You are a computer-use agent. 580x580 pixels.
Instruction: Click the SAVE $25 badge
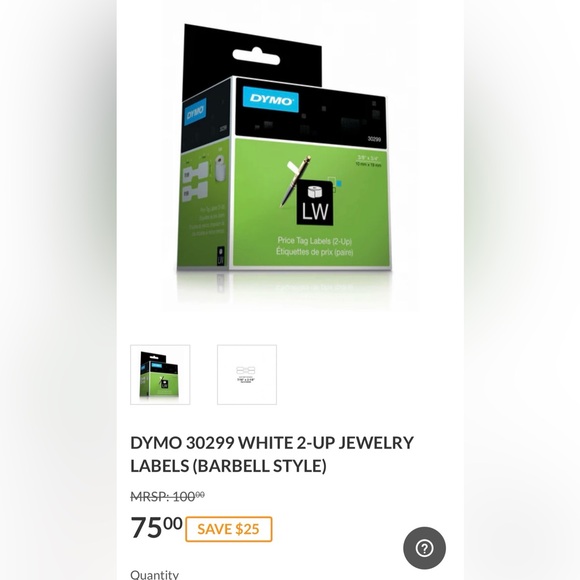coord(229,529)
